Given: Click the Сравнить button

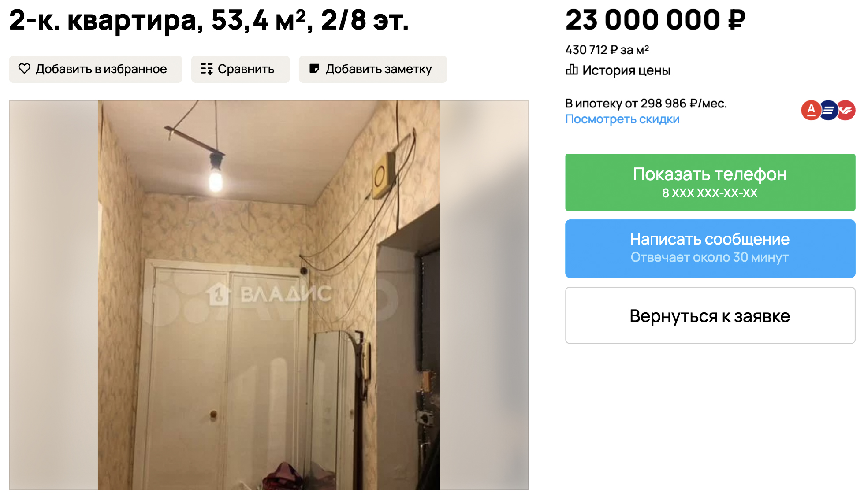Looking at the screenshot, I should click(x=240, y=69).
